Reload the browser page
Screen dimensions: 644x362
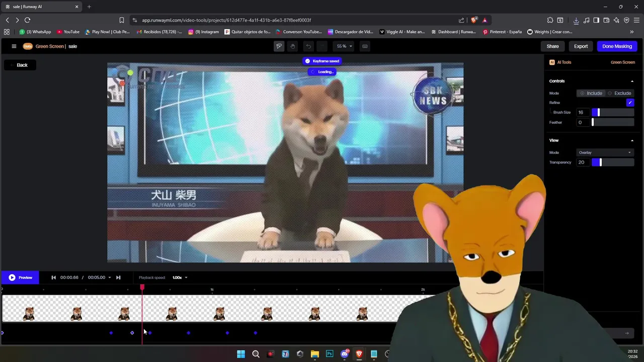tap(27, 20)
